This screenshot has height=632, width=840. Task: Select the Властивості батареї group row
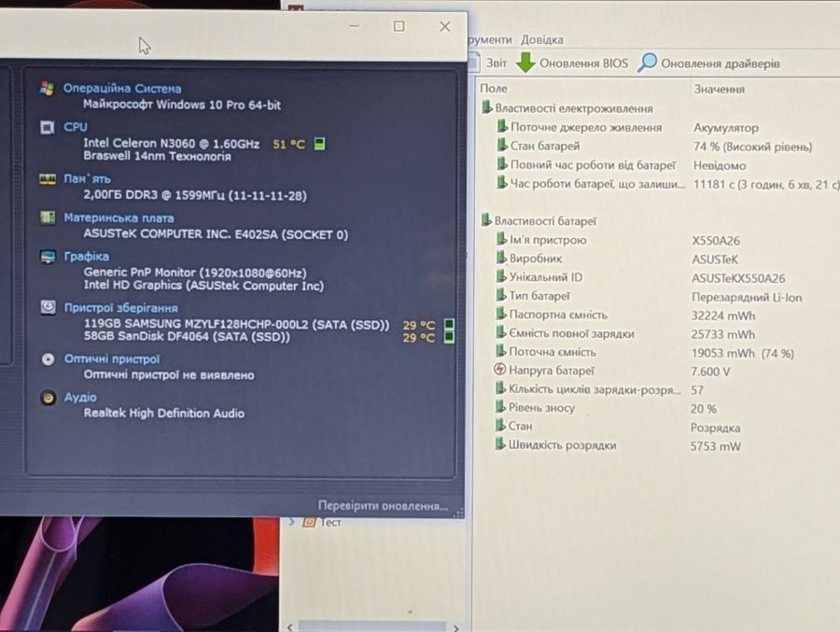[539, 221]
